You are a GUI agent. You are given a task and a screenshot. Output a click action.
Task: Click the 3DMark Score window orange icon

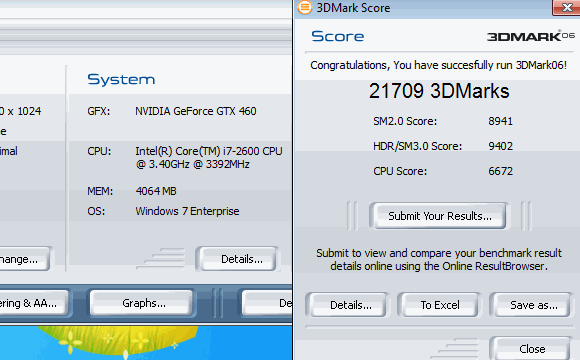tap(305, 7)
